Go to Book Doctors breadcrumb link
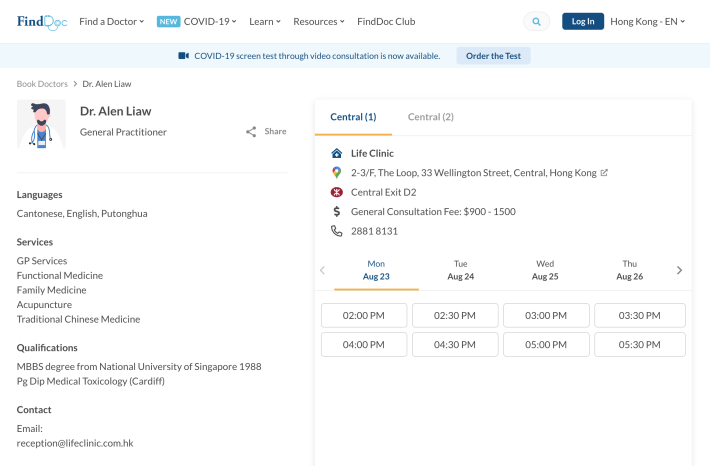 41,84
